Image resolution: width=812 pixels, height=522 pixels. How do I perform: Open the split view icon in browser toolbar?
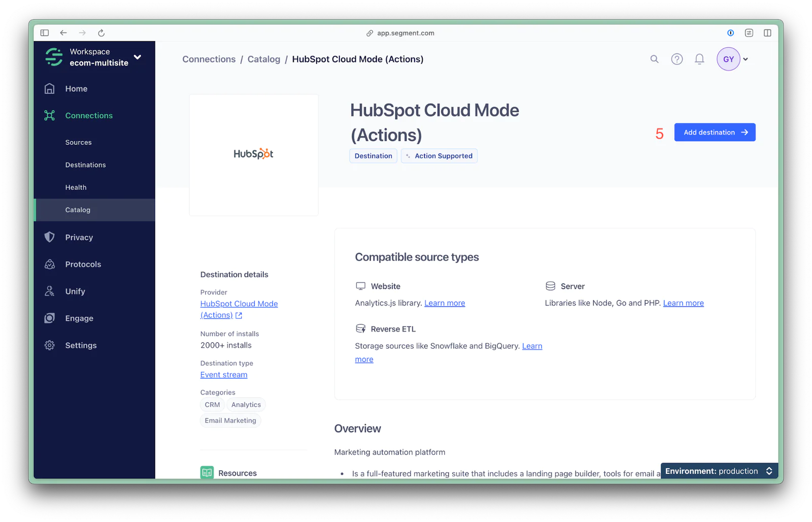coord(767,33)
